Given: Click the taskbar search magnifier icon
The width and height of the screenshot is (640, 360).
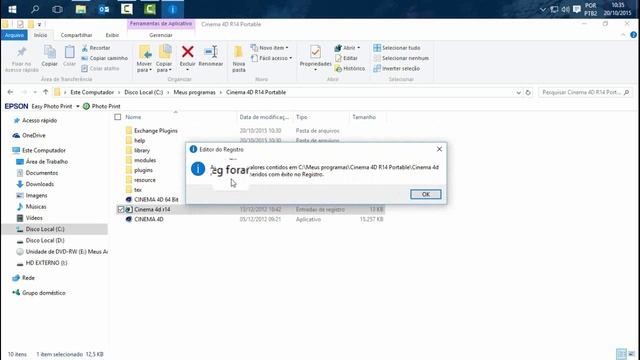Looking at the screenshot, I should click(x=35, y=9).
